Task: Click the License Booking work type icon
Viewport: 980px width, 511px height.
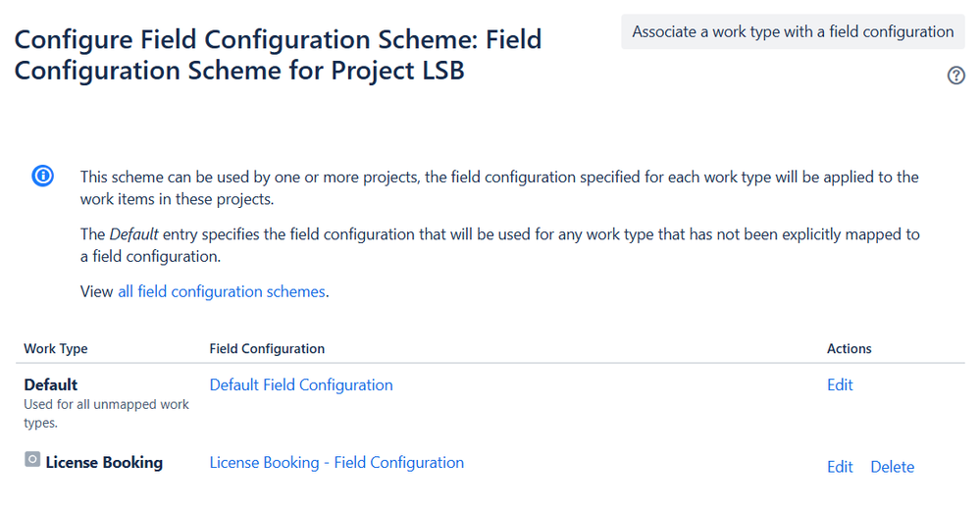Action: (32, 460)
